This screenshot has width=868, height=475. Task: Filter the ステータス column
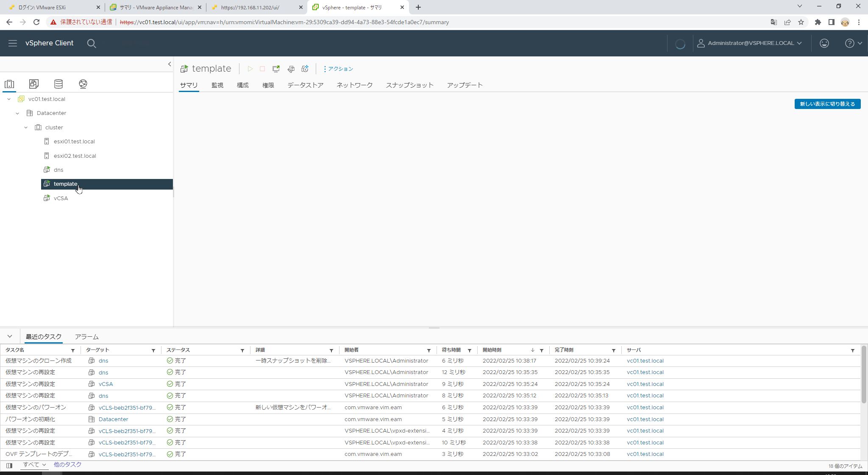[x=242, y=350]
